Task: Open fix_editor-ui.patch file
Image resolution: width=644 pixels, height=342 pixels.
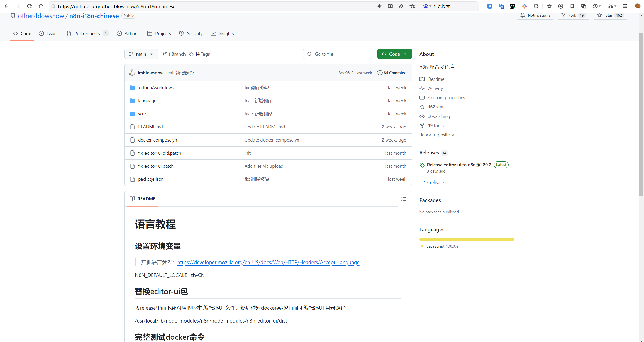Action: (156, 166)
